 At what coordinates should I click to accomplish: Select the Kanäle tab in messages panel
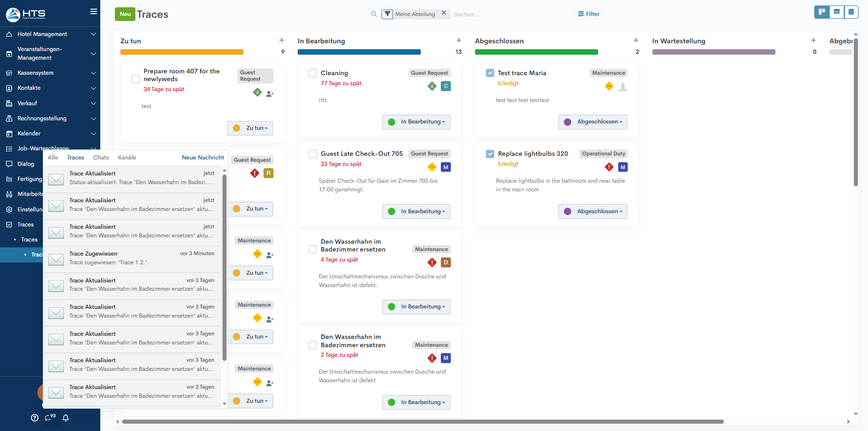[x=127, y=158]
